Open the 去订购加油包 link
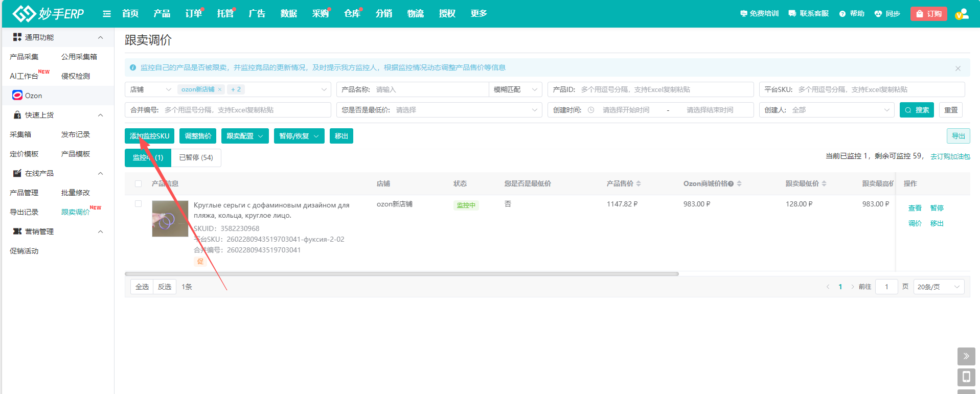 950,156
